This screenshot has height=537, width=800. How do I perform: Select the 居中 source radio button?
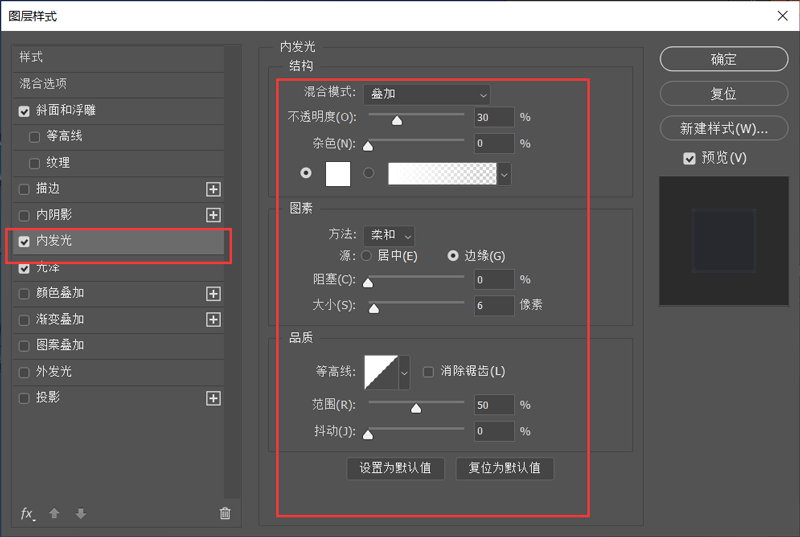tap(366, 256)
